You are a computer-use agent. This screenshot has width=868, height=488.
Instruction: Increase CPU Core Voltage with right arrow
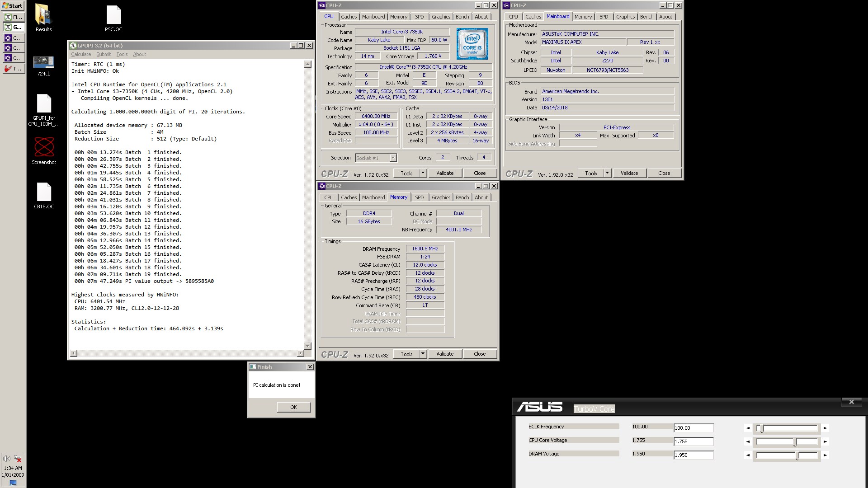(x=825, y=441)
